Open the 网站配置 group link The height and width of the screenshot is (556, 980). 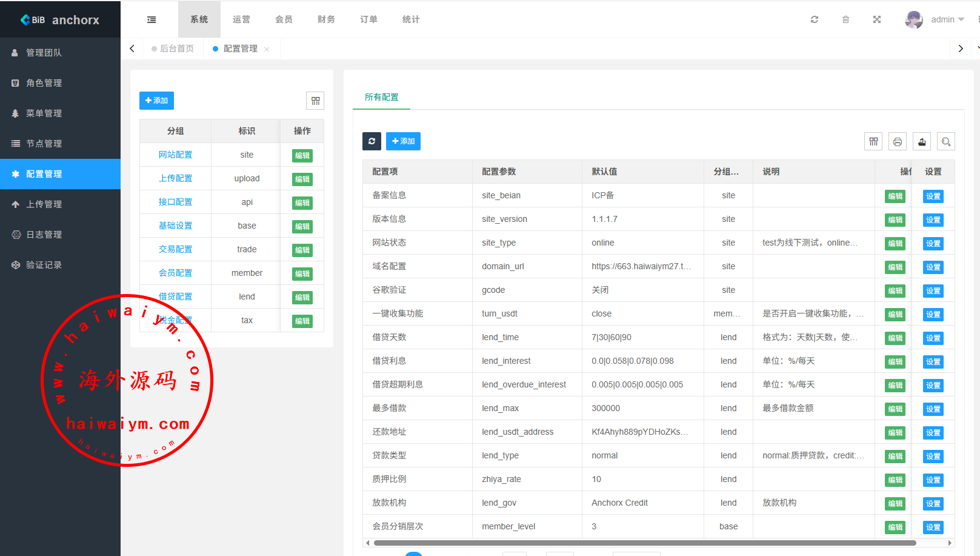[175, 155]
